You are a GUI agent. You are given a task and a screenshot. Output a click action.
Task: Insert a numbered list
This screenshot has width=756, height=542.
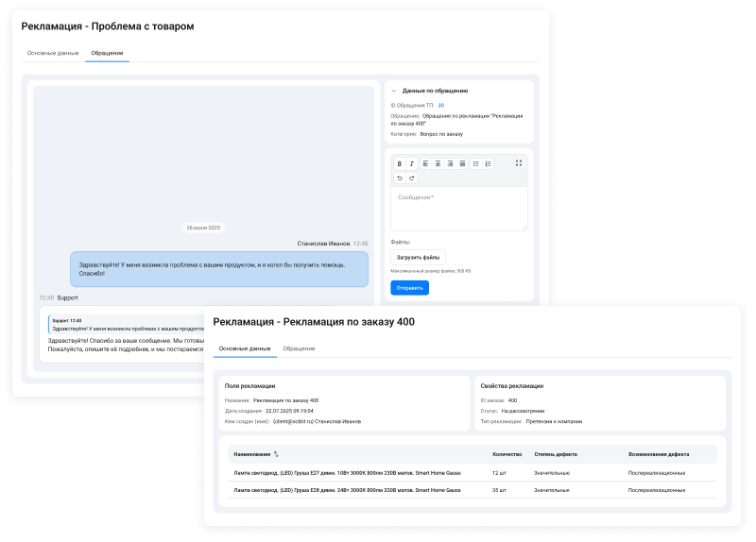[488, 163]
